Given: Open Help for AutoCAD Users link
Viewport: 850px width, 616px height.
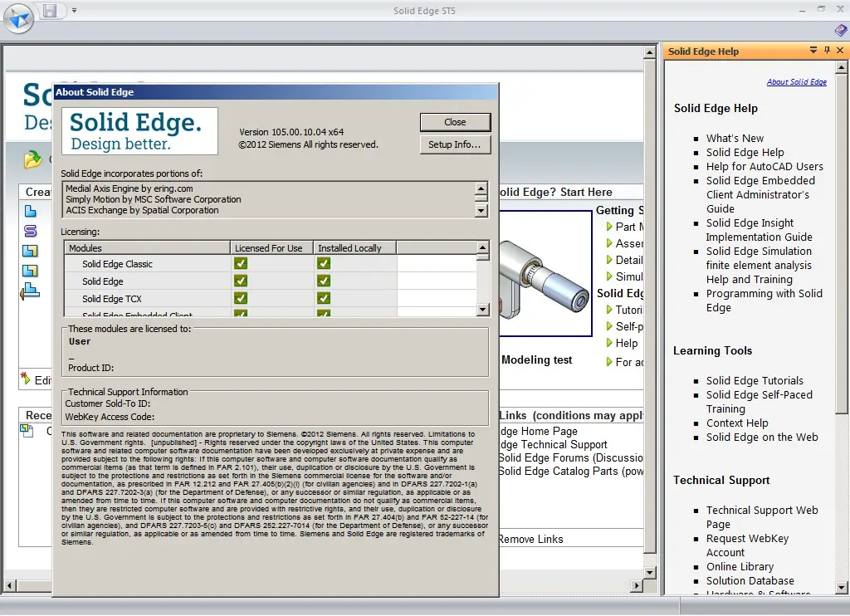Looking at the screenshot, I should pyautogui.click(x=765, y=167).
